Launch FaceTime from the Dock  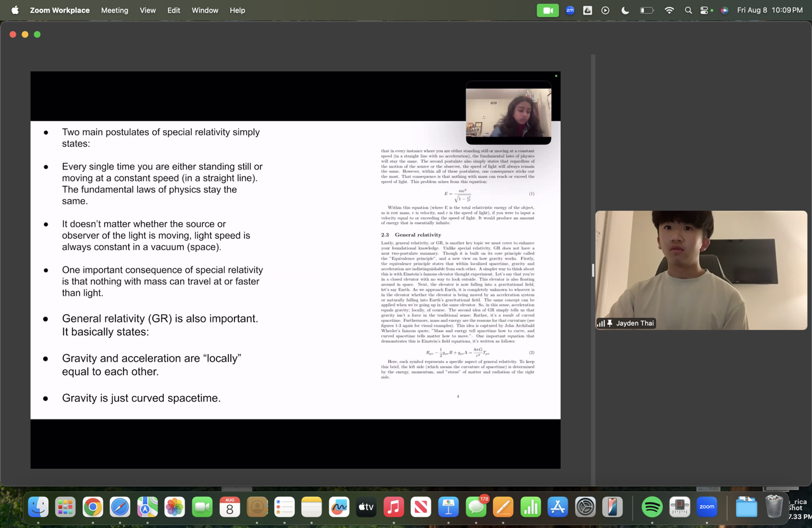pos(202,507)
